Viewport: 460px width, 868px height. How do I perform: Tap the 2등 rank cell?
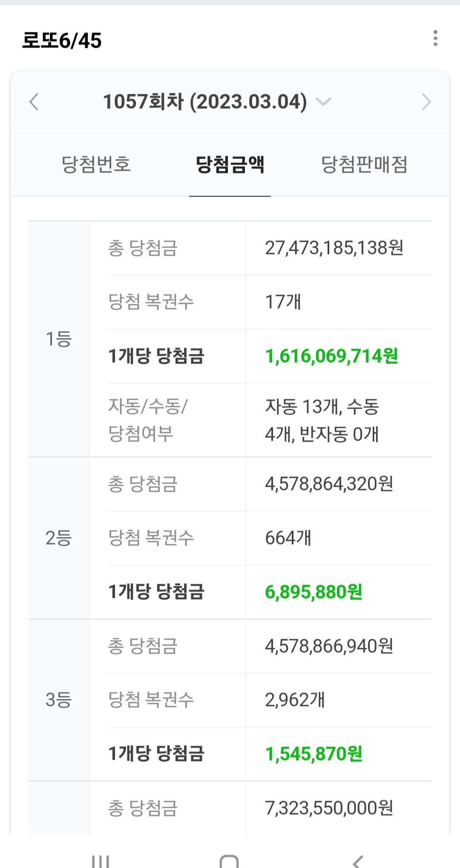[59, 538]
